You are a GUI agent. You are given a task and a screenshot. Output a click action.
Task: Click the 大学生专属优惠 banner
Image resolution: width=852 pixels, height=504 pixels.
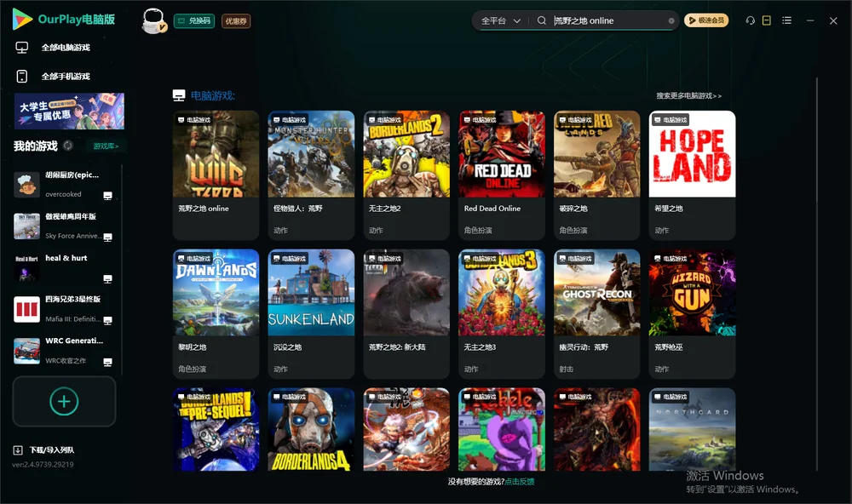[x=69, y=111]
